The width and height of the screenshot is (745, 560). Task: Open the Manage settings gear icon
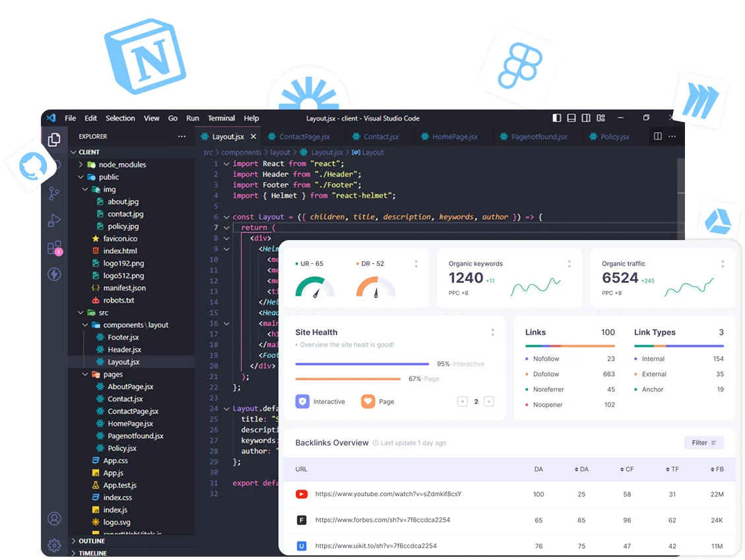(x=54, y=545)
